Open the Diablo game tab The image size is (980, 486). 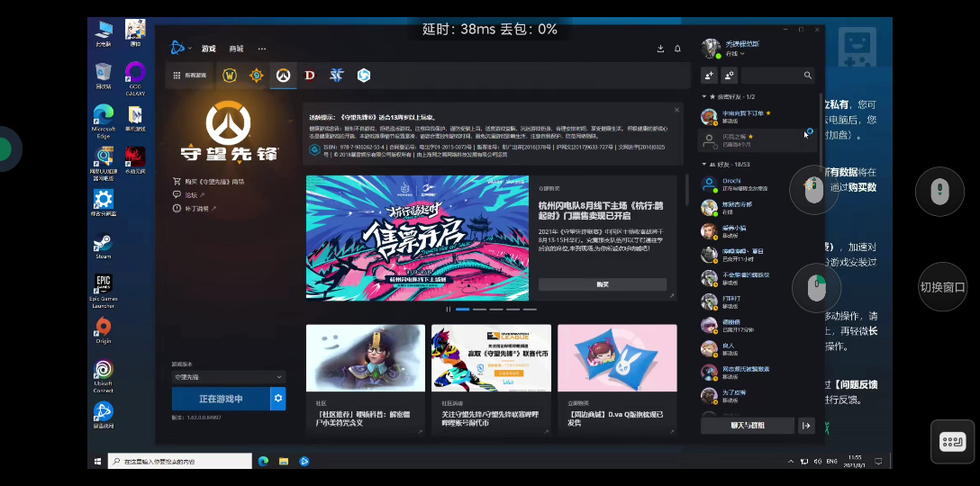pyautogui.click(x=309, y=76)
